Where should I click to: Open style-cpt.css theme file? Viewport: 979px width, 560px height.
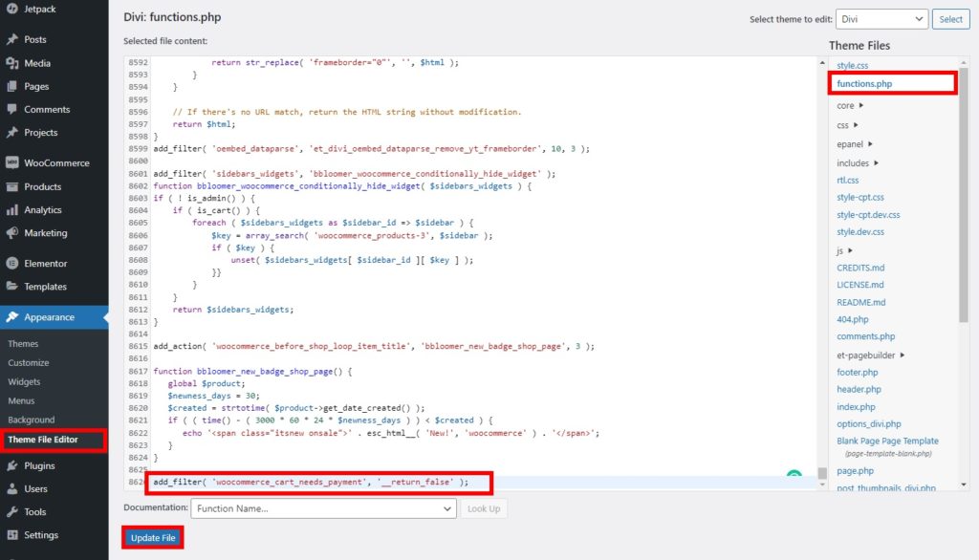pyautogui.click(x=860, y=197)
